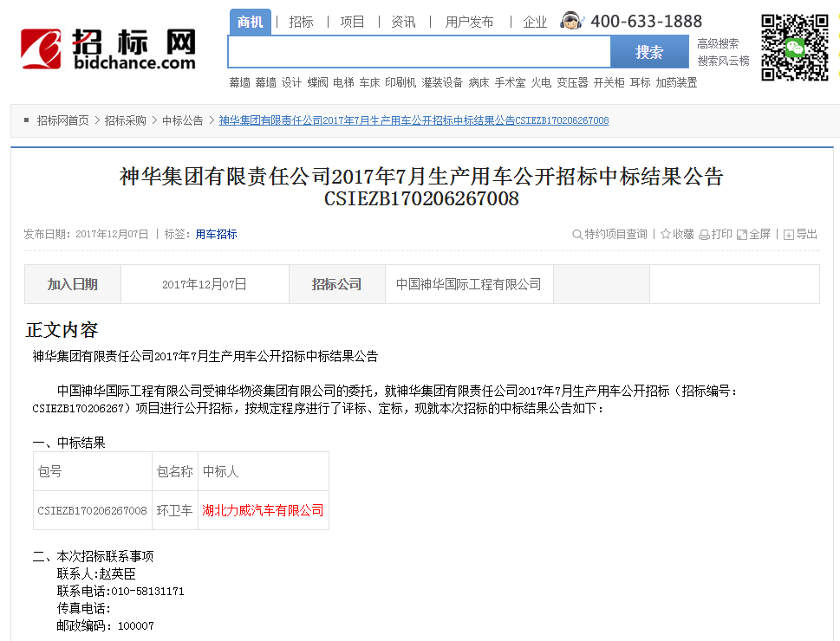
Task: Click the hot keyword 电梯
Action: click(x=343, y=82)
